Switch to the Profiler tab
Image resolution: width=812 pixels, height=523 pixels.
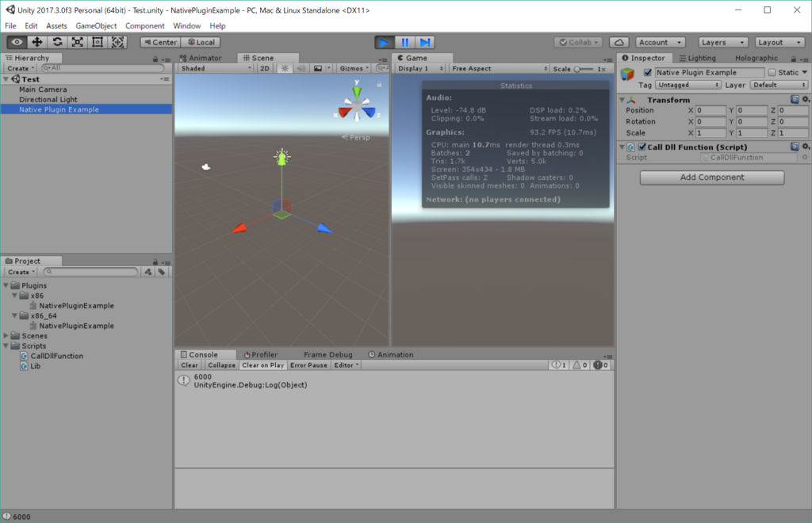(261, 354)
